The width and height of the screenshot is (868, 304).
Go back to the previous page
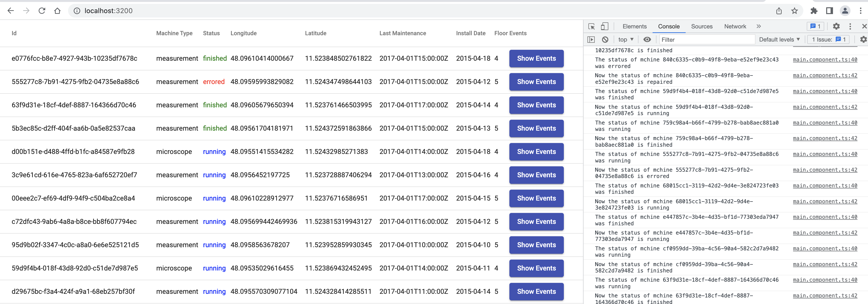point(11,11)
